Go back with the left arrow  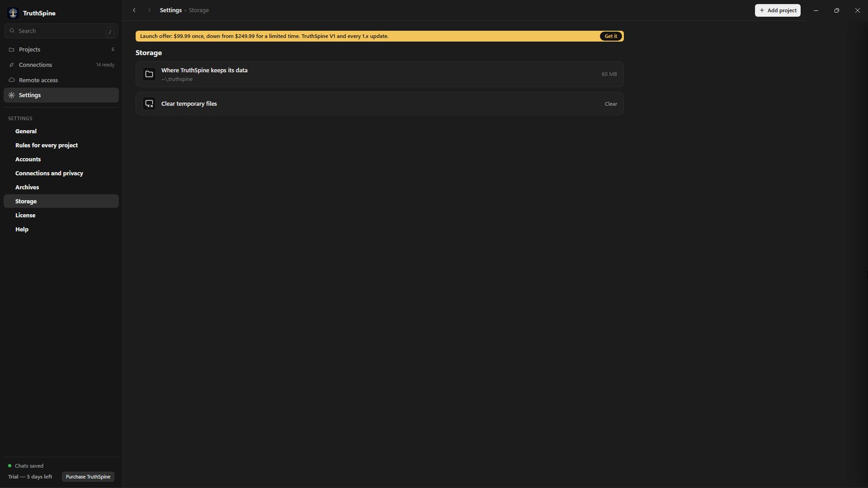(134, 10)
